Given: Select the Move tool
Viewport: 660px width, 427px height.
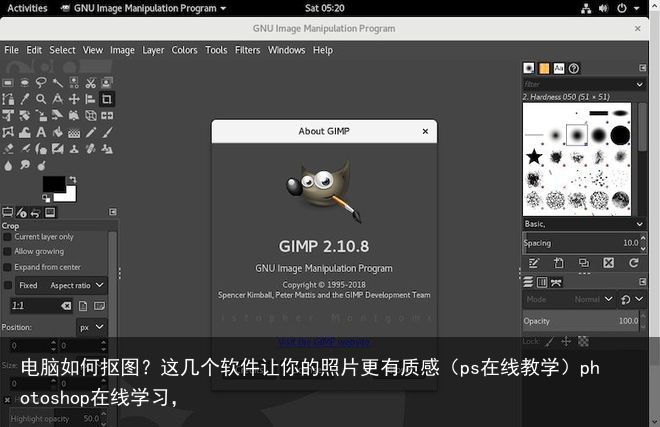Looking at the screenshot, I should (x=74, y=99).
